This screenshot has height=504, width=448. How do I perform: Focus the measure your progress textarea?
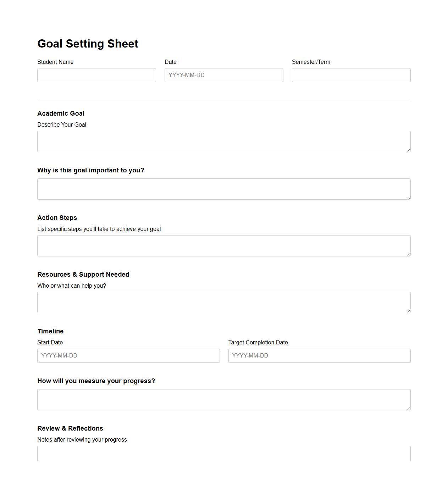pyautogui.click(x=224, y=399)
